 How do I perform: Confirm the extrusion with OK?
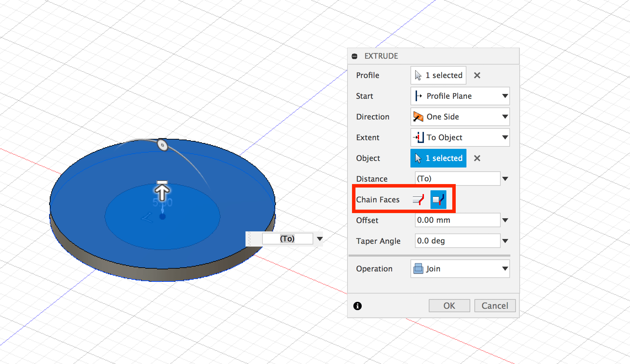click(x=449, y=306)
